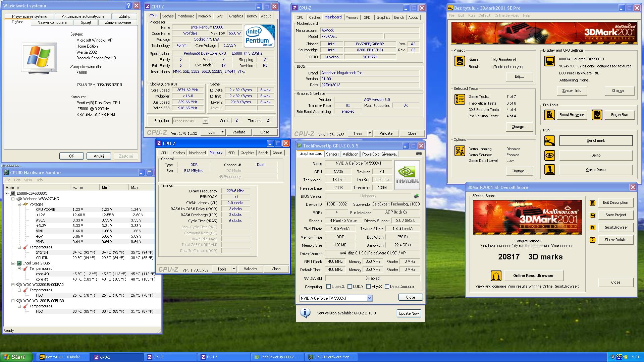Click the Batch Run button in Pro Tools
The image size is (644, 362).
[619, 115]
